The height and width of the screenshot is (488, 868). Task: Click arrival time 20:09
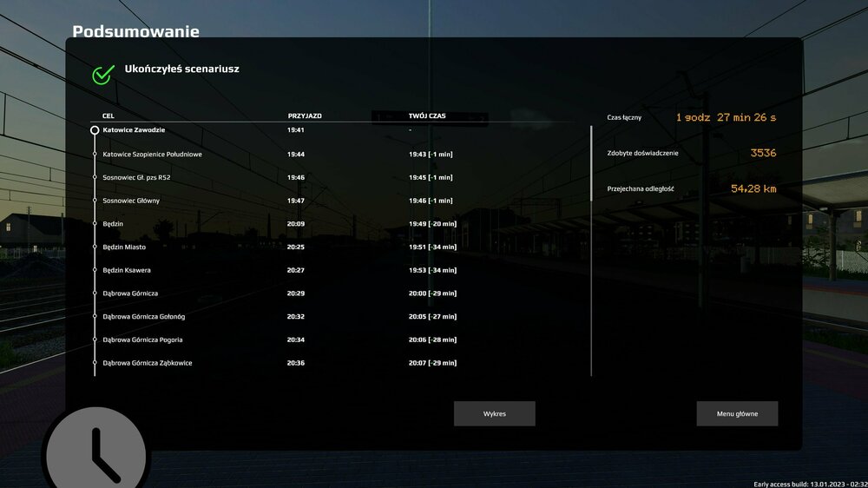(x=296, y=224)
